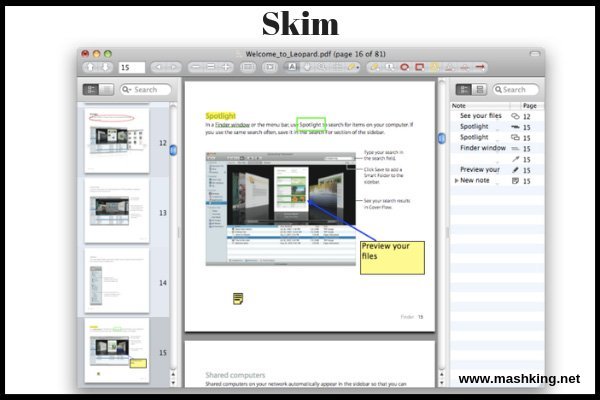Add a red circle annotation
The image size is (600, 400).
click(x=404, y=67)
